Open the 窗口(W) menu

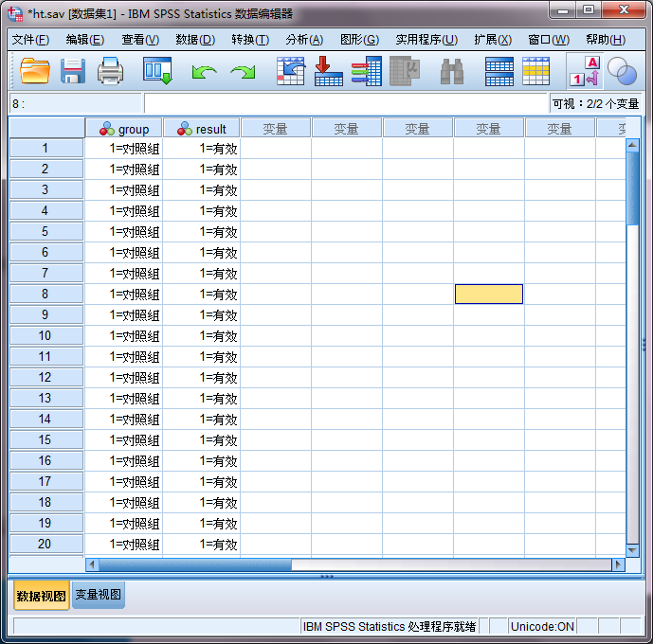pyautogui.click(x=549, y=40)
